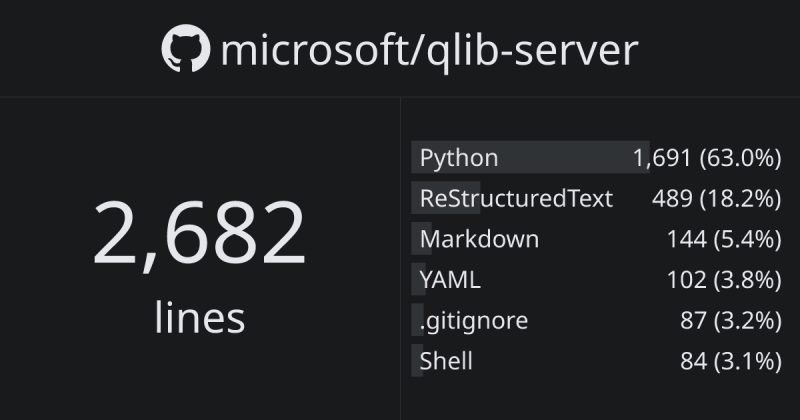The width and height of the screenshot is (800, 420).
Task: Click the .gitignore 87 (3.2%) count
Action: click(730, 321)
